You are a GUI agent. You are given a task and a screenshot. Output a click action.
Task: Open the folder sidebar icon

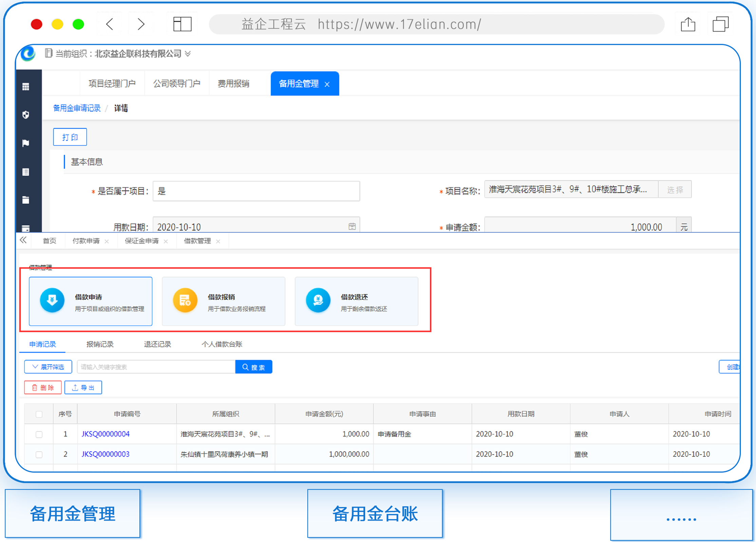click(26, 200)
